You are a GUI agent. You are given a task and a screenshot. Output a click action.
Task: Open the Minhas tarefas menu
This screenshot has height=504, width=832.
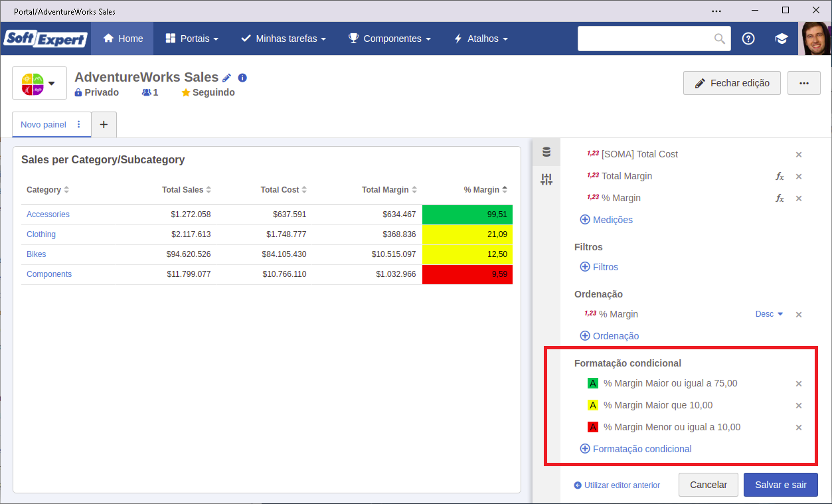click(284, 39)
